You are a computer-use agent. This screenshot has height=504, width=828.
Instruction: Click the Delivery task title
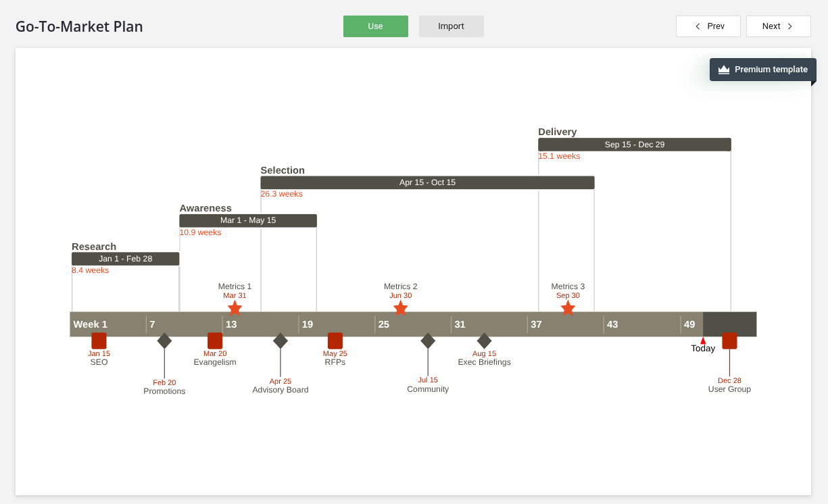pos(558,132)
